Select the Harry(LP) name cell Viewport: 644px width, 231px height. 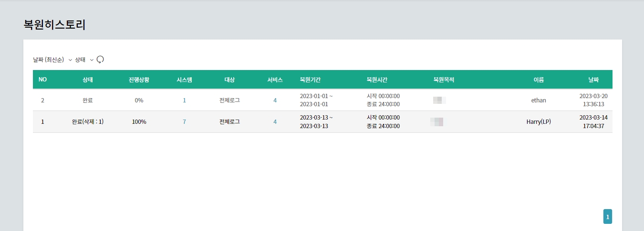(538, 122)
